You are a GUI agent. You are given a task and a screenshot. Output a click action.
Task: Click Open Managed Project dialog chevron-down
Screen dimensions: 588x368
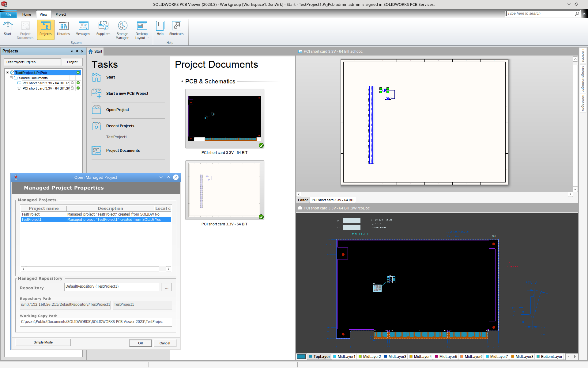point(161,177)
